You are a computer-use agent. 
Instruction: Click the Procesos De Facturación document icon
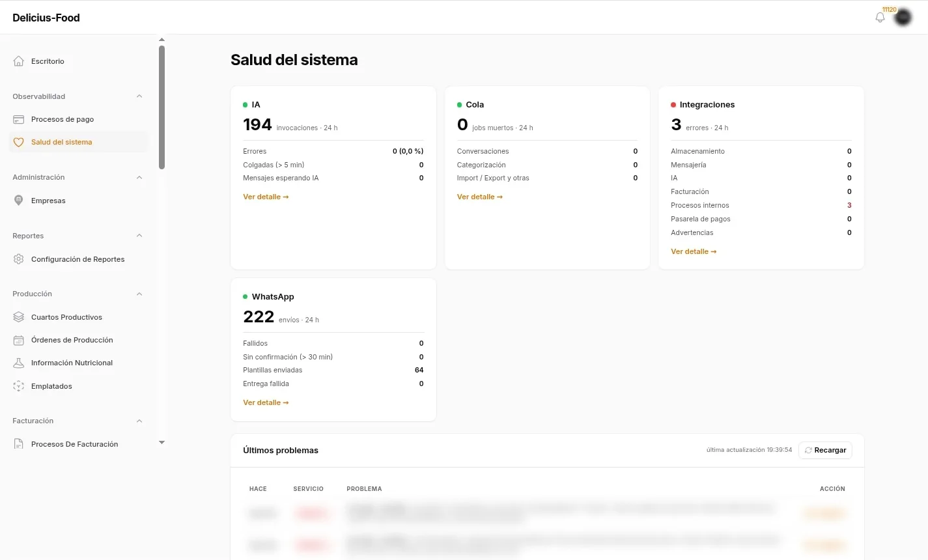[x=19, y=444]
